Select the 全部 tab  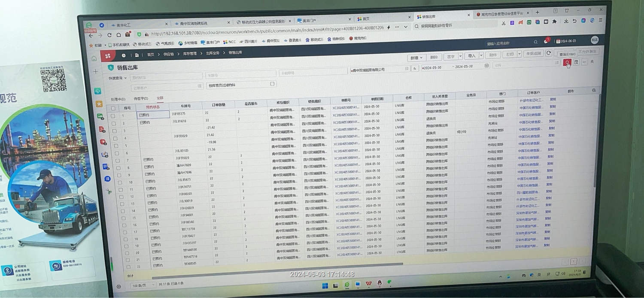160,98
